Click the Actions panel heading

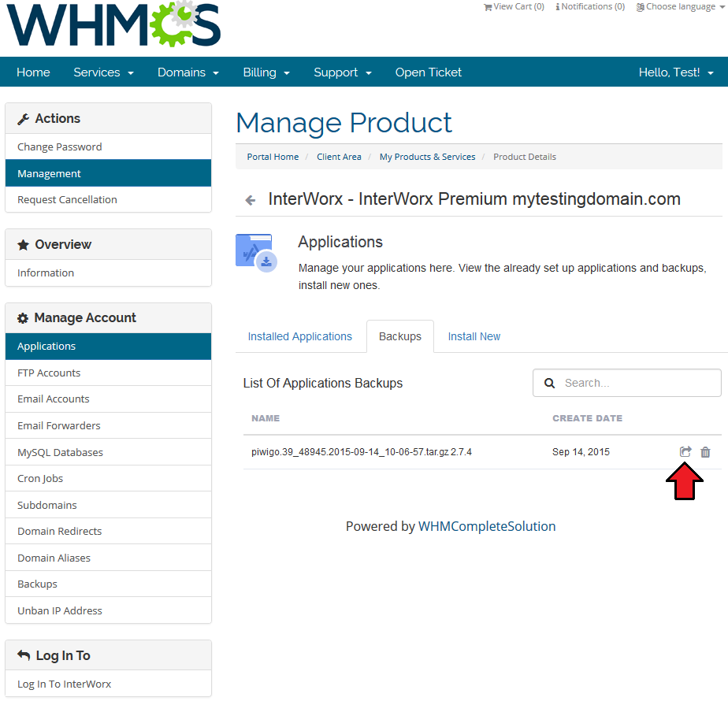click(108, 118)
